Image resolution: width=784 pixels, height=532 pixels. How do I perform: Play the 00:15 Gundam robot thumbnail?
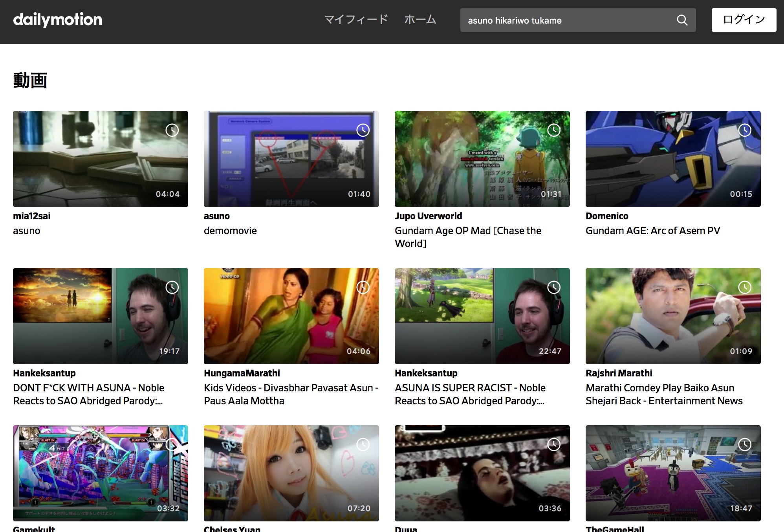click(x=673, y=159)
